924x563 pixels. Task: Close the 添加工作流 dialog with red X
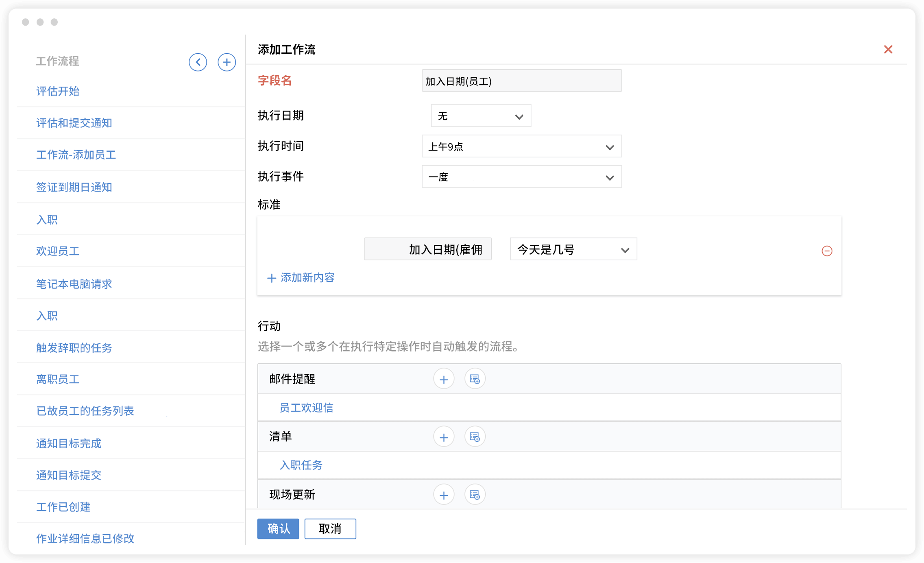888,50
